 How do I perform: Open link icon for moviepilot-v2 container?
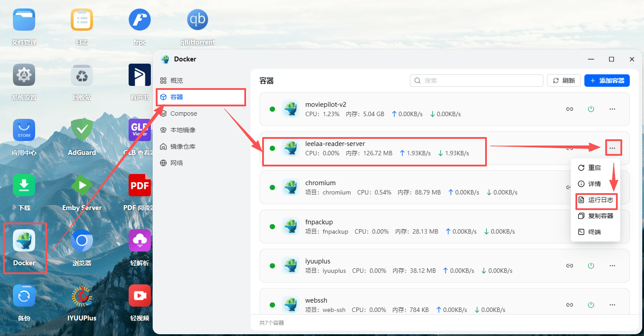569,109
